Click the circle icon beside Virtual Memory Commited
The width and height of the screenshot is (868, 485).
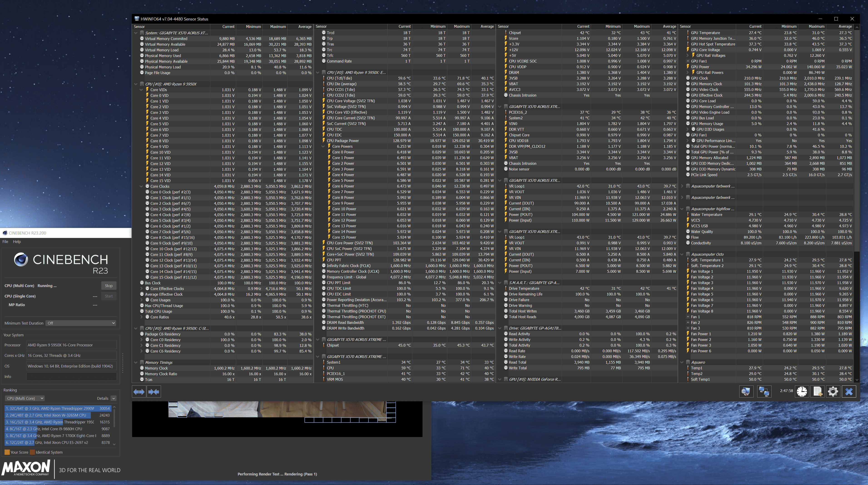[142, 38]
